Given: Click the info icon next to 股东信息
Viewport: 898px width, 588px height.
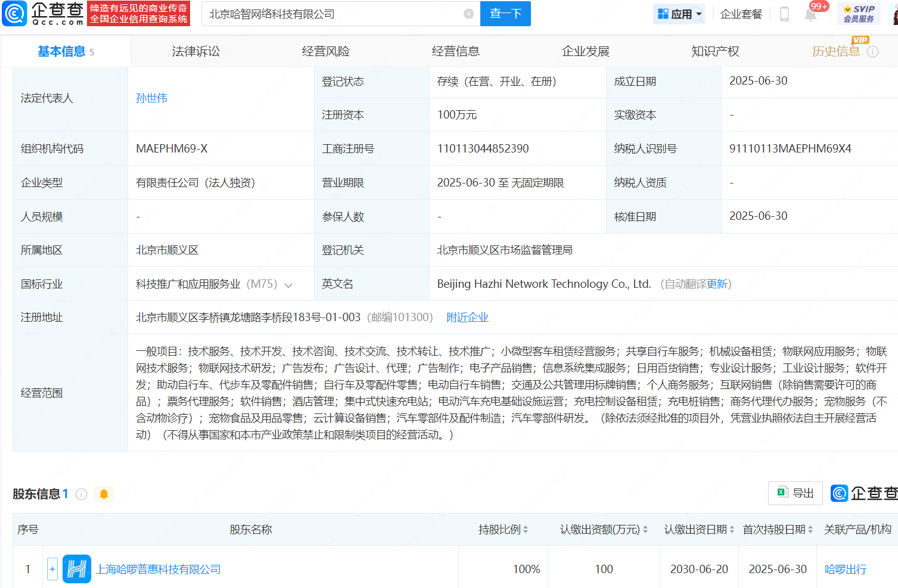Looking at the screenshot, I should click(x=82, y=494).
